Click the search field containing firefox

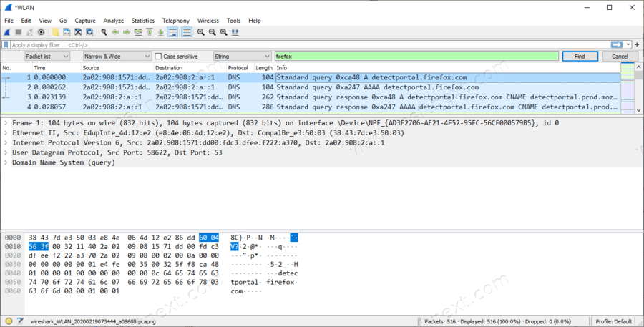point(416,57)
